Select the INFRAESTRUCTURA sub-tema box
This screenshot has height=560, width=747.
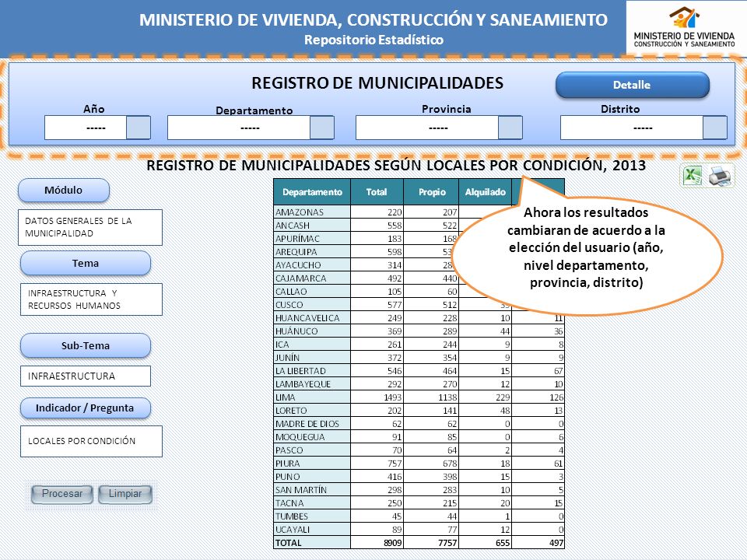pos(86,376)
